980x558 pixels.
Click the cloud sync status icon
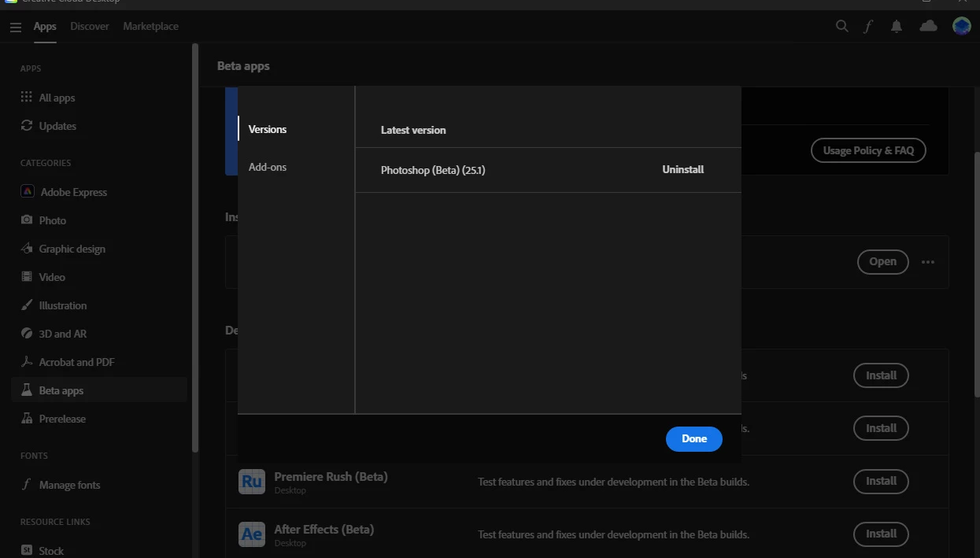929,26
